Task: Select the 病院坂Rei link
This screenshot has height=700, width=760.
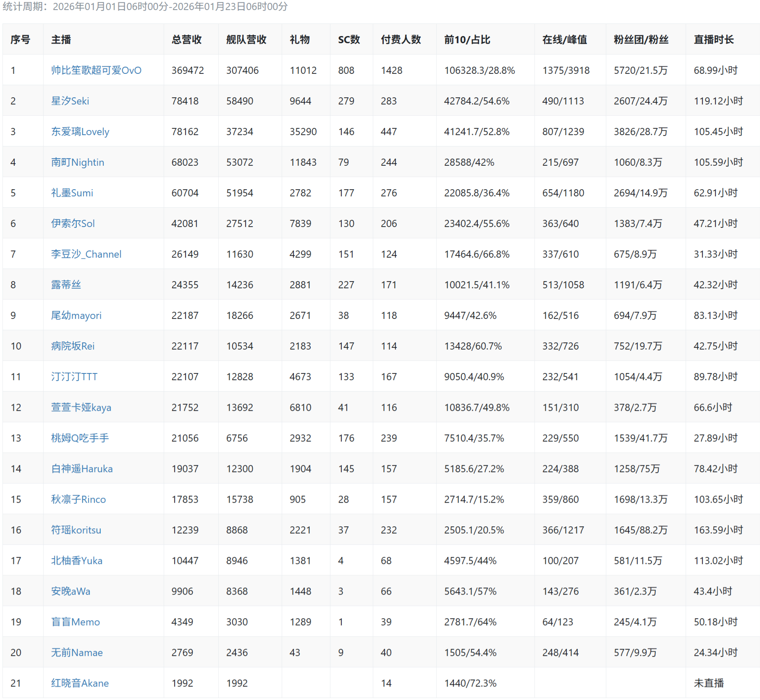Action: pyautogui.click(x=73, y=346)
